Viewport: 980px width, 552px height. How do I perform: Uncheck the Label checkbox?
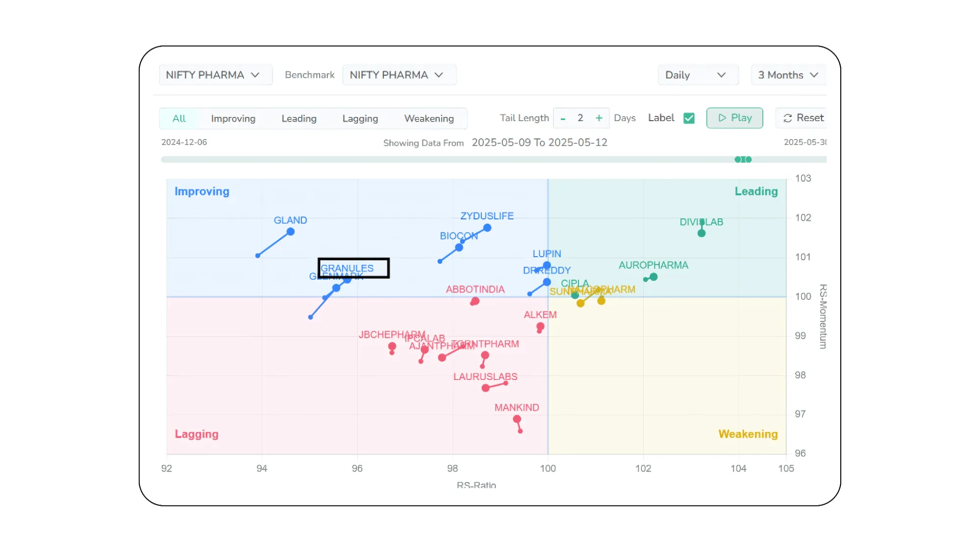point(689,118)
